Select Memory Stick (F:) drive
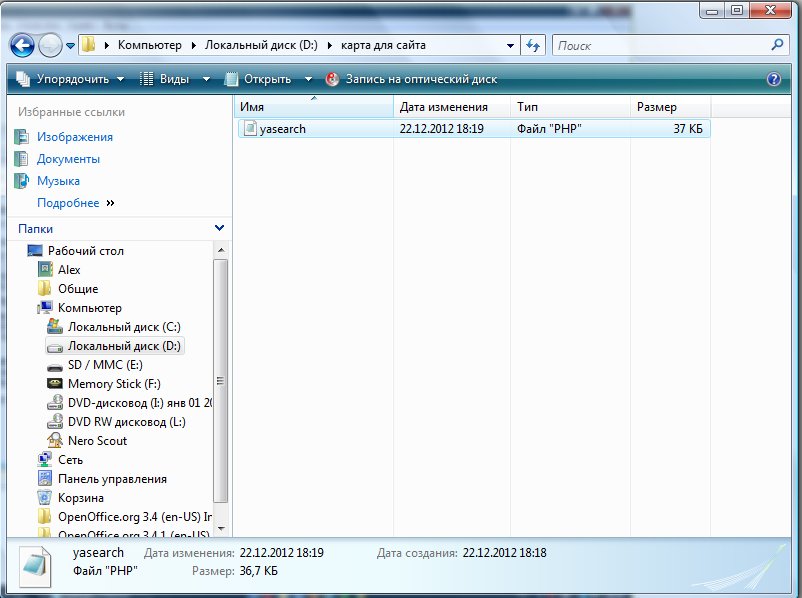The image size is (802, 598). coord(114,384)
